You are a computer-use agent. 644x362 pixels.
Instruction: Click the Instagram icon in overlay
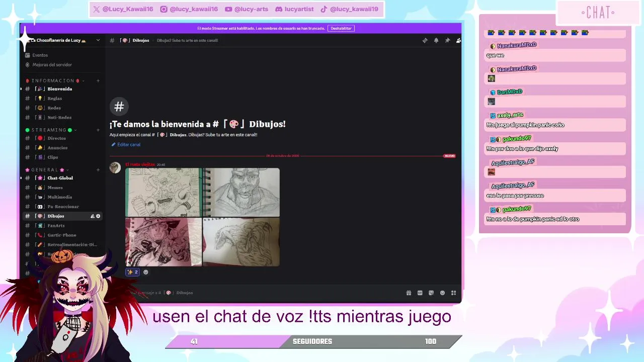(164, 9)
